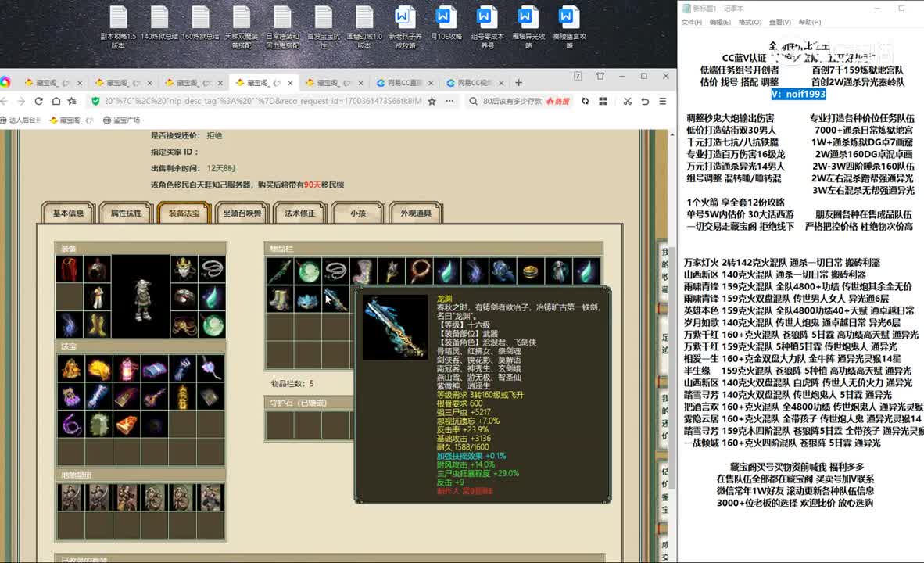Open desktop document 组号零成本养号
Screen dimensions: 924x563
pyautogui.click(x=487, y=27)
